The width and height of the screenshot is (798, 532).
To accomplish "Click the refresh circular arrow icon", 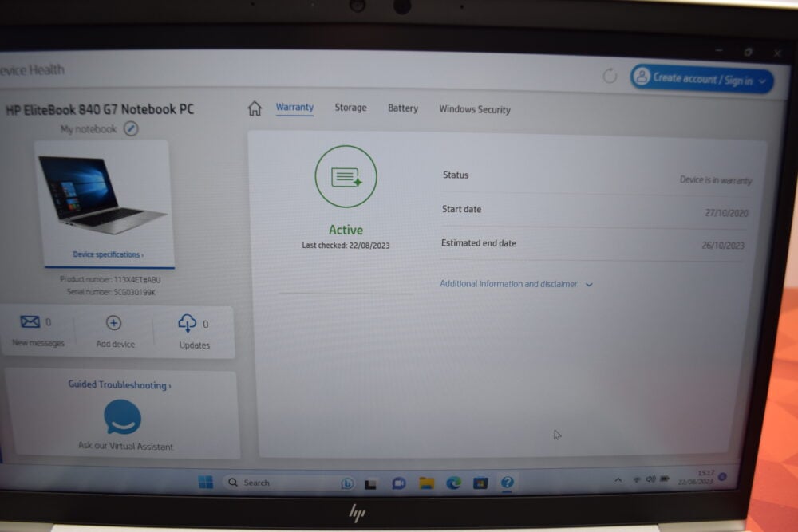I will 610,77.
